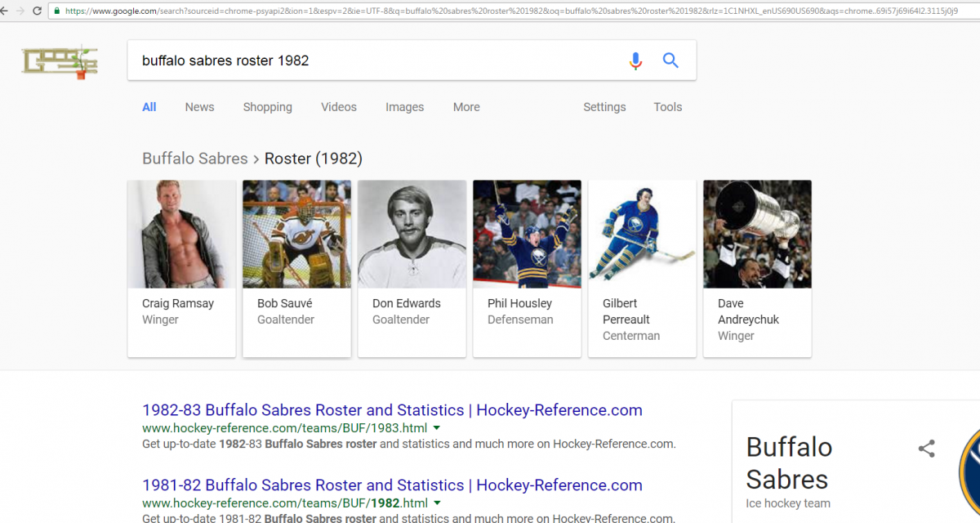Viewport: 980px width, 523px height.
Task: Select the Phil Housley name link
Action: pyautogui.click(x=519, y=303)
